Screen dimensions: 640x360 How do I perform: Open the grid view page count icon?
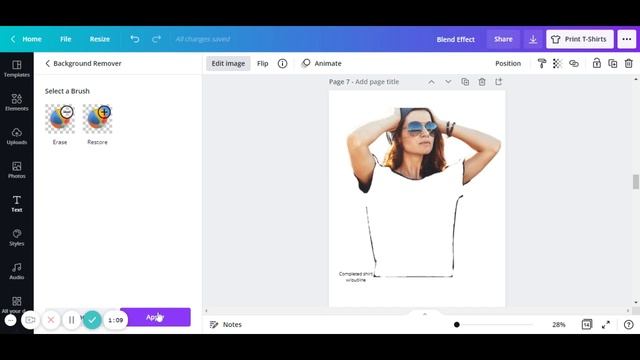tap(587, 324)
